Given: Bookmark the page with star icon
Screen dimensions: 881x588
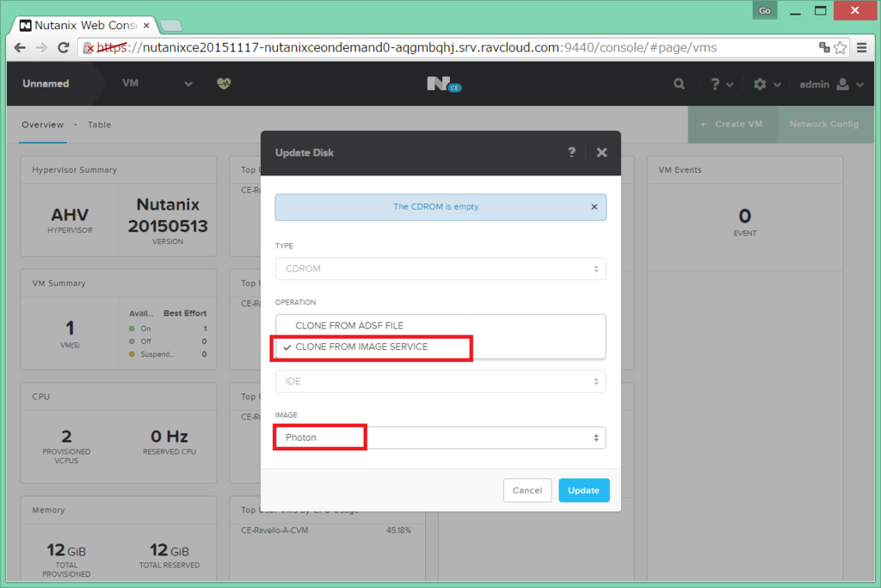Looking at the screenshot, I should [x=840, y=48].
